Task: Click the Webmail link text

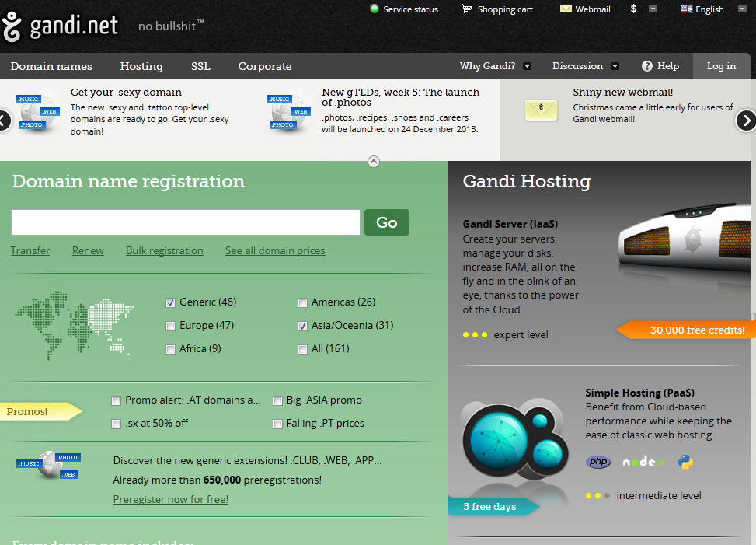Action: [x=593, y=9]
